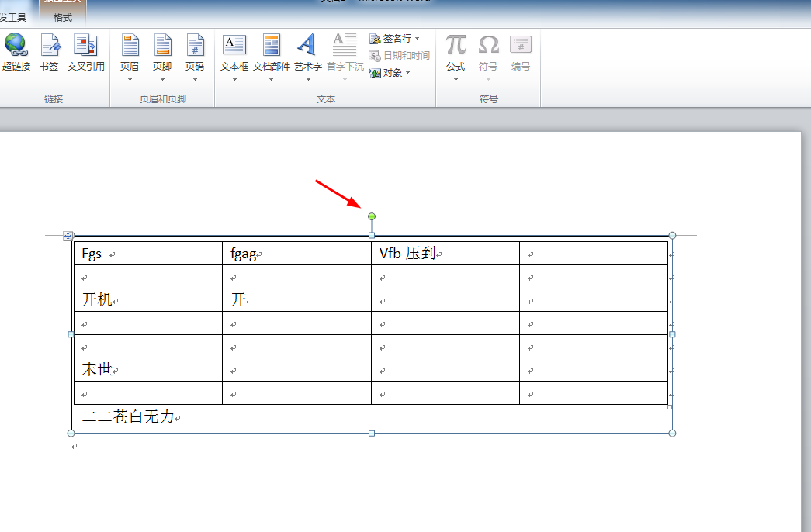Click the 首字下沉 drop cap icon
Screen dimensions: 811x532
tap(345, 45)
